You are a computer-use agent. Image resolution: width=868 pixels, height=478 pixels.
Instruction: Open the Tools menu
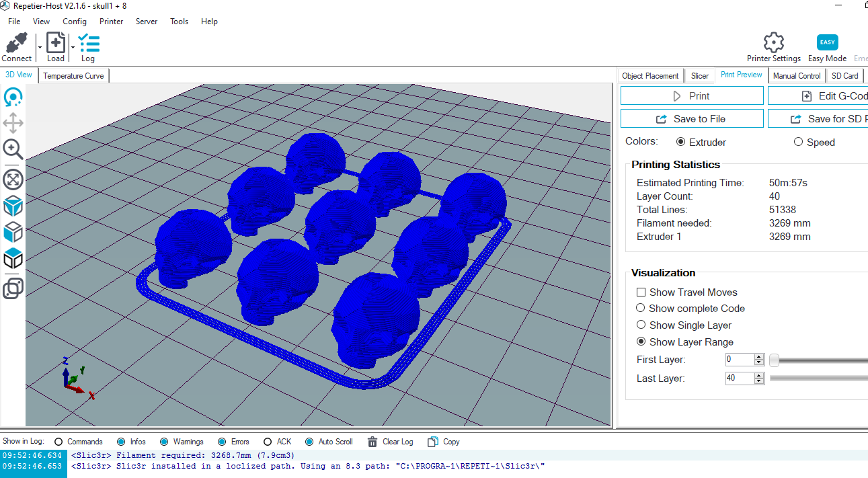coord(180,22)
